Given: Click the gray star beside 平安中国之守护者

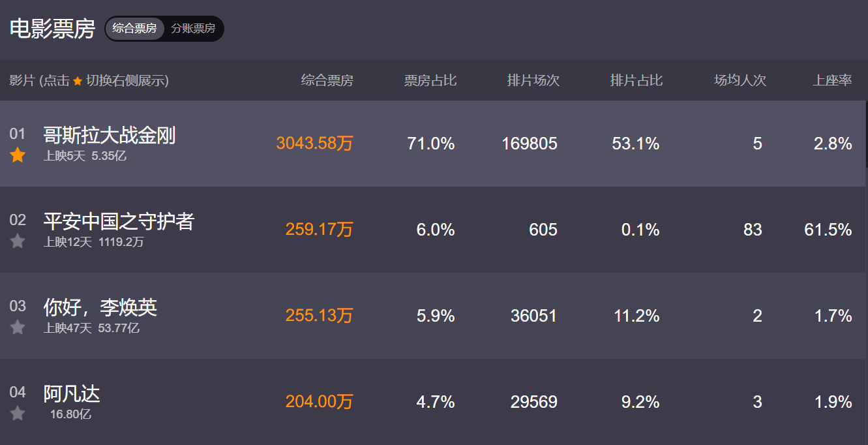Looking at the screenshot, I should [x=18, y=241].
